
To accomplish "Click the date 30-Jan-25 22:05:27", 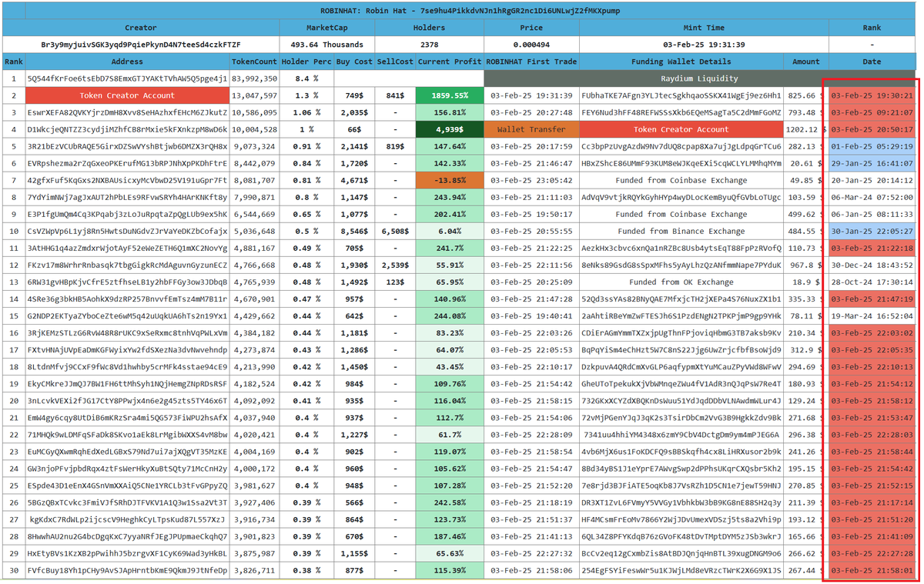I will (872, 231).
